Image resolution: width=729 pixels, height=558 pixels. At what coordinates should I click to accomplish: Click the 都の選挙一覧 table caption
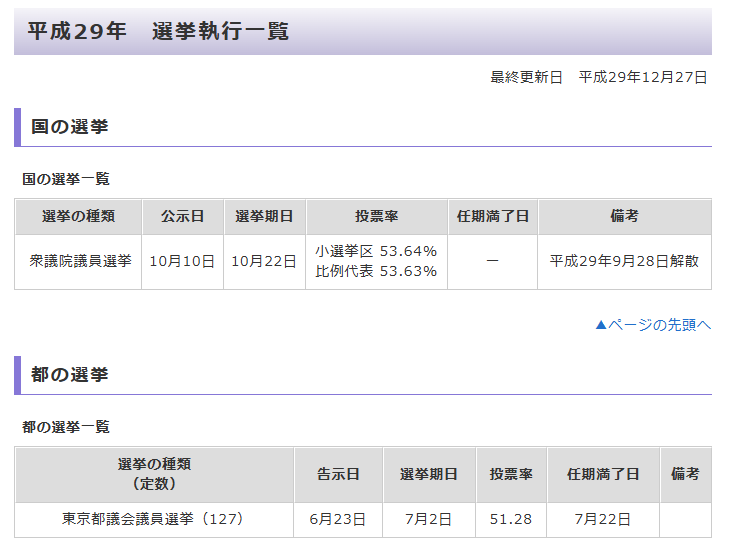point(66,427)
